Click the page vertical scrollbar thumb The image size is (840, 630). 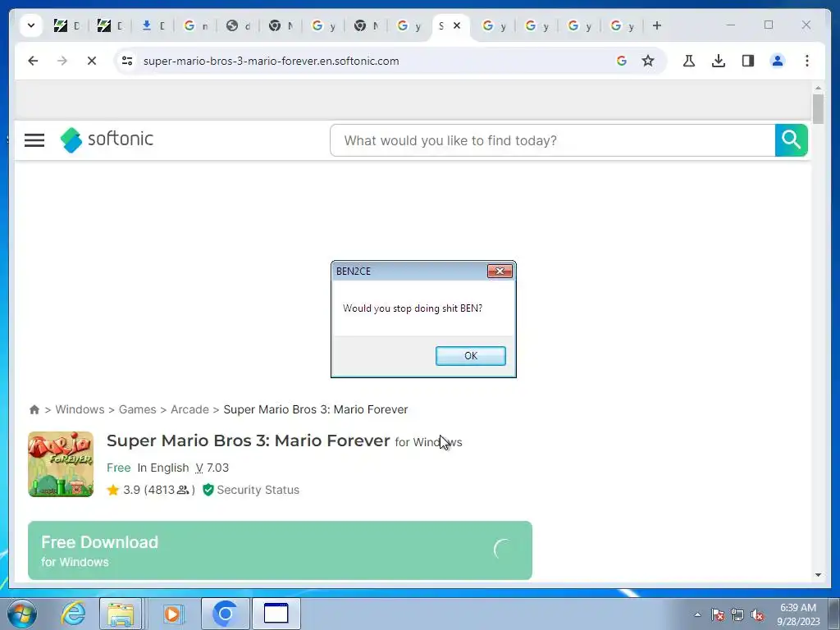[x=818, y=109]
